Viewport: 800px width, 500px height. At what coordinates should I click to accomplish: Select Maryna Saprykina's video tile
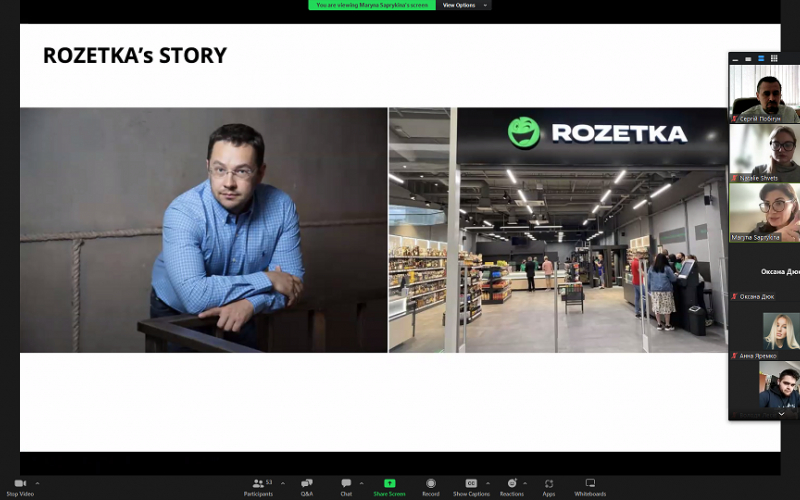coord(764,213)
